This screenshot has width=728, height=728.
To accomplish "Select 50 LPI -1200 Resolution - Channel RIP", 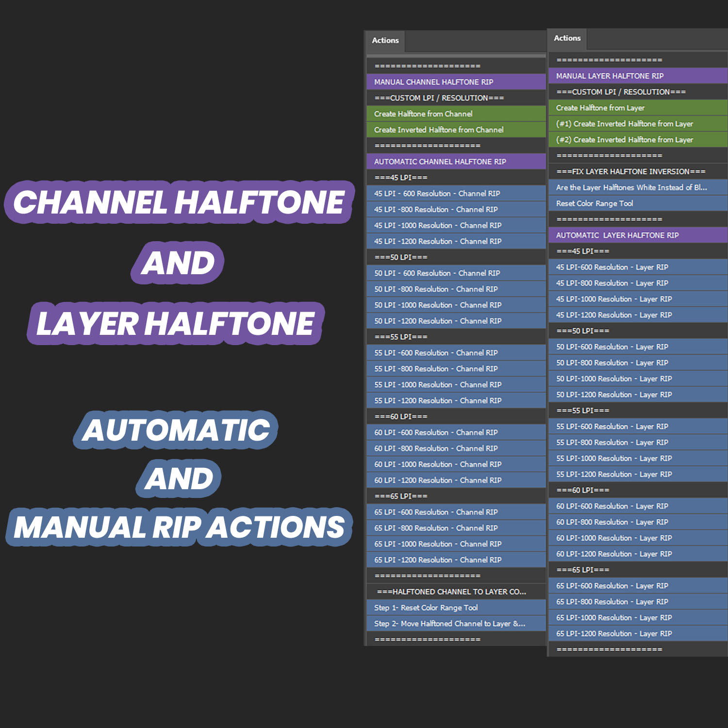I will [457, 321].
